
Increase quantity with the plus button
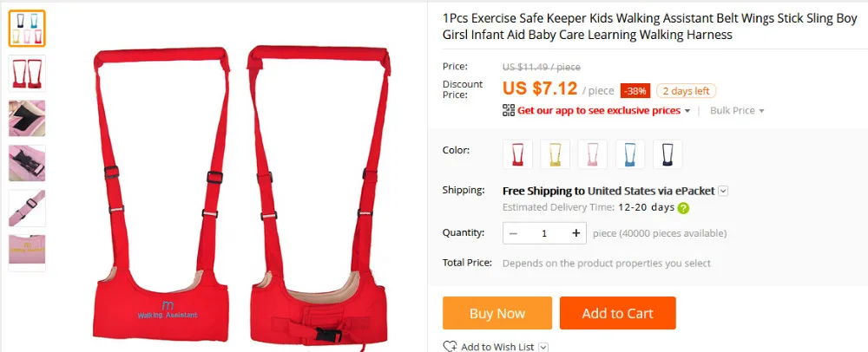[x=575, y=233]
